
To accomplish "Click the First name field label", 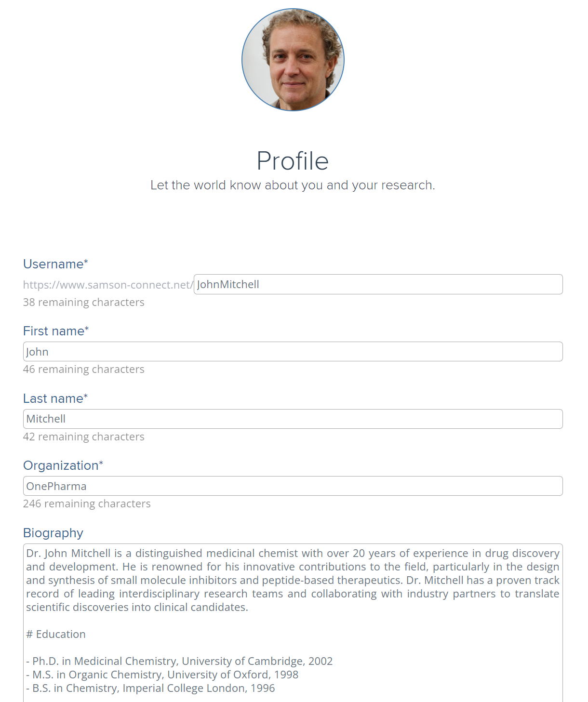I will click(x=55, y=331).
